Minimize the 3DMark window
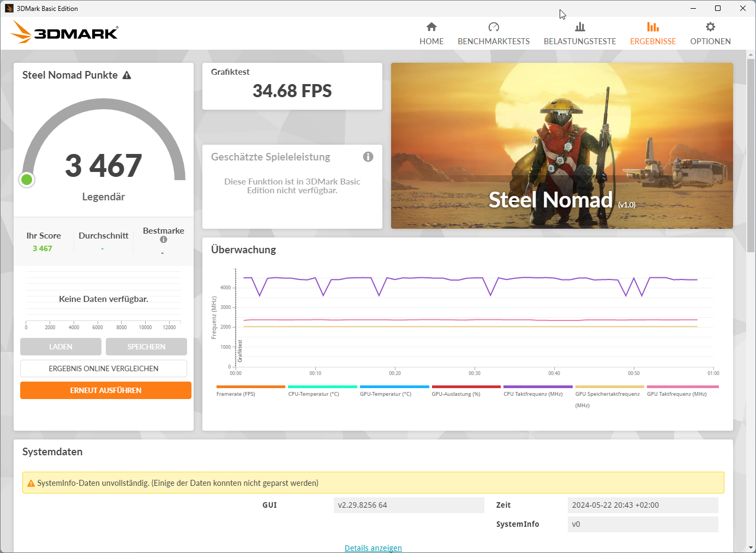 (x=693, y=8)
